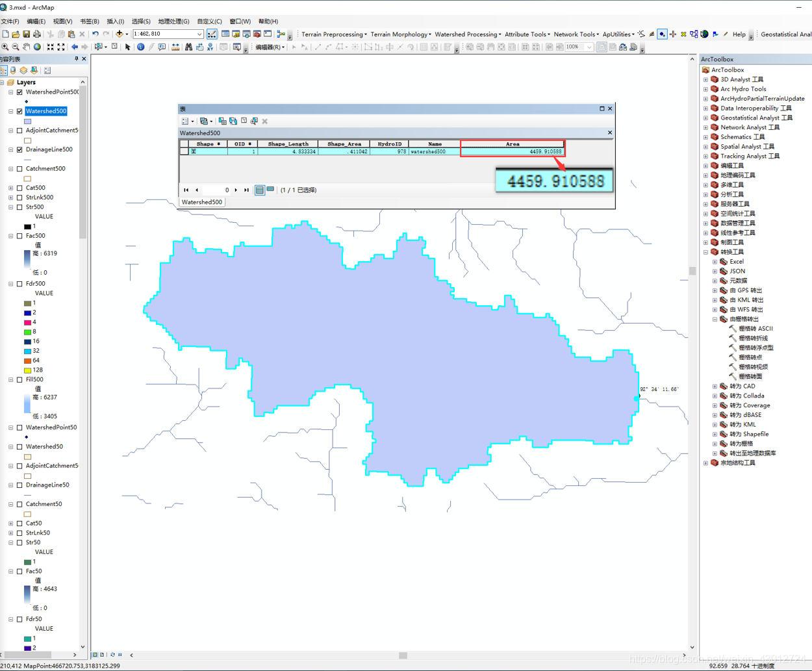Open the 编辑器(R) editor dropdown button
The image size is (812, 671).
pos(270,47)
